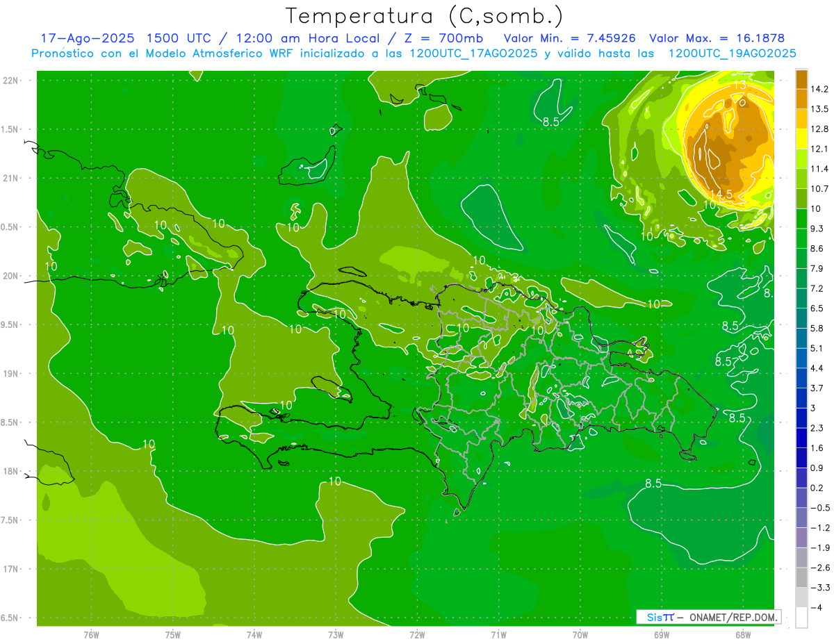Click the 13 contour label atop the warm core

coord(741,85)
